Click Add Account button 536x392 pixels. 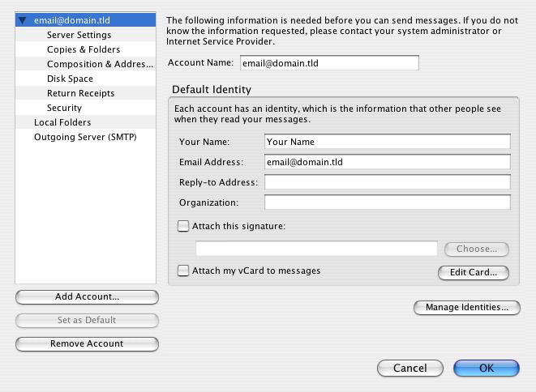87,296
